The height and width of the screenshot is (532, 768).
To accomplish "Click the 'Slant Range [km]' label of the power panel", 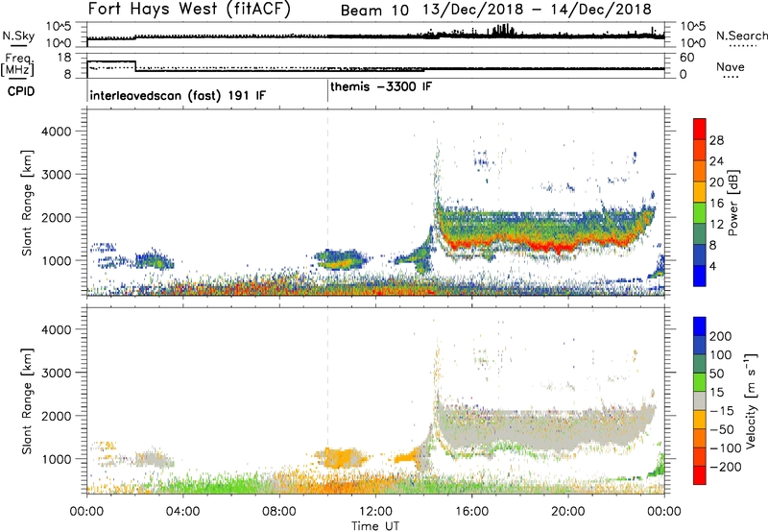I will (x=27, y=203).
